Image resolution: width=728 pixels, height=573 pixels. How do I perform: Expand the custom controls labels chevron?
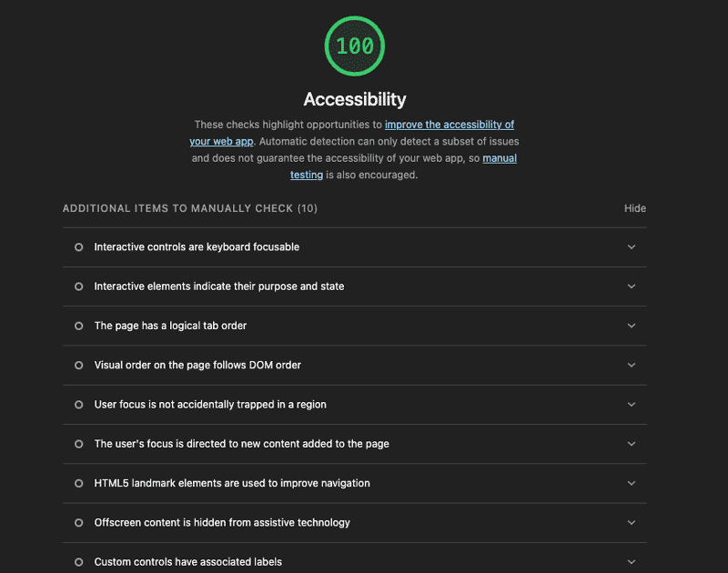pyautogui.click(x=632, y=562)
